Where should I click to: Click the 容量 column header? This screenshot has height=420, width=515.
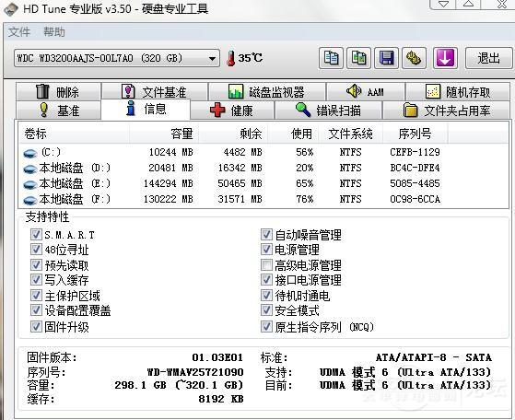tap(181, 134)
